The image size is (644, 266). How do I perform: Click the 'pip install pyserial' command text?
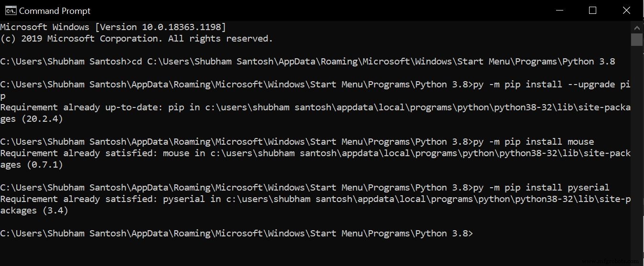tap(541, 188)
